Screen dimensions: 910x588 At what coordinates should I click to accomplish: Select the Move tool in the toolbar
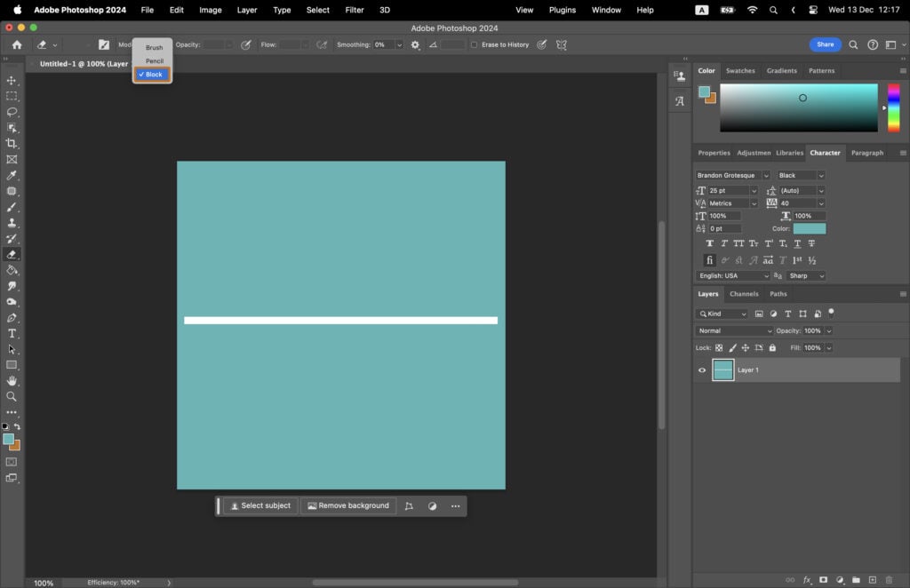12,79
